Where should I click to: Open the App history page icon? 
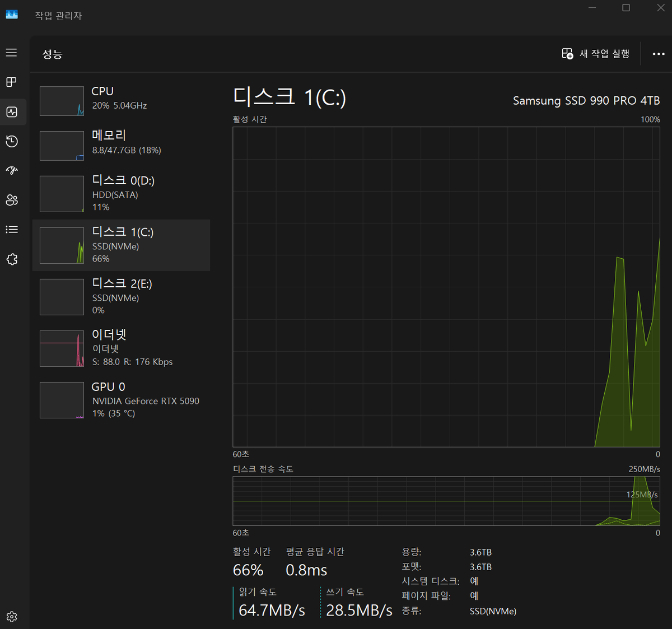[12, 141]
